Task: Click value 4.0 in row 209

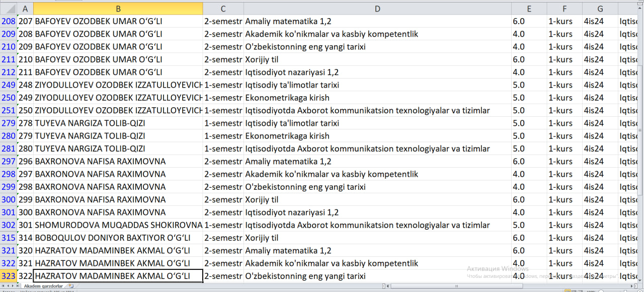Action: click(529, 34)
